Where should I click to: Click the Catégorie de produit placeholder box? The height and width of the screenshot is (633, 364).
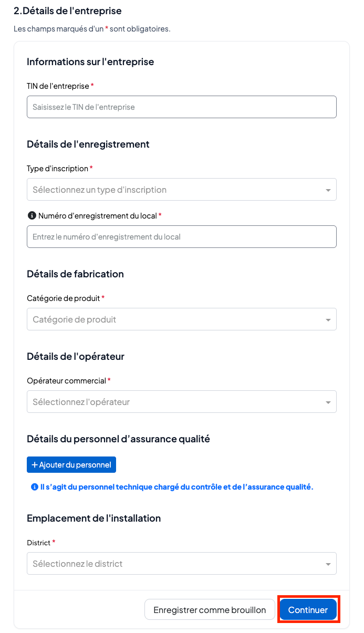pos(182,319)
